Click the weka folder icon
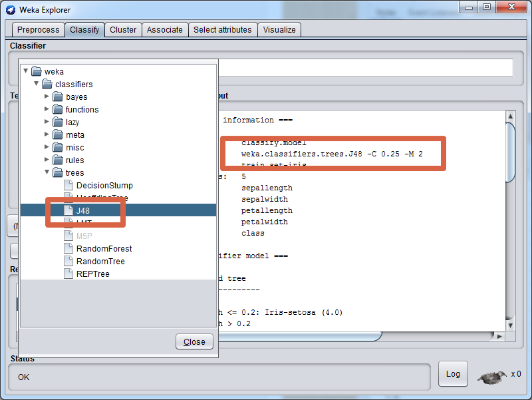The image size is (532, 400). (x=37, y=71)
